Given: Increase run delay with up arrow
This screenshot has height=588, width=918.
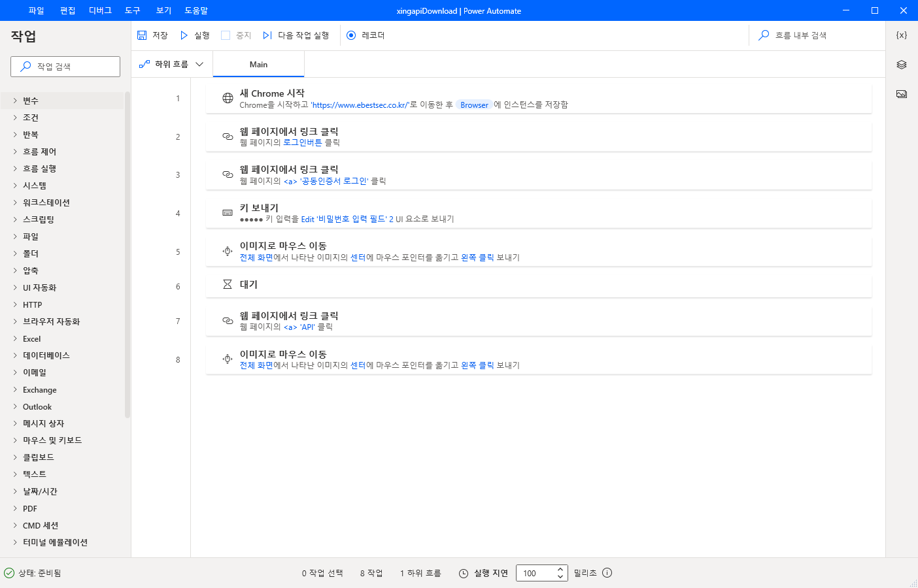Looking at the screenshot, I should pos(560,569).
